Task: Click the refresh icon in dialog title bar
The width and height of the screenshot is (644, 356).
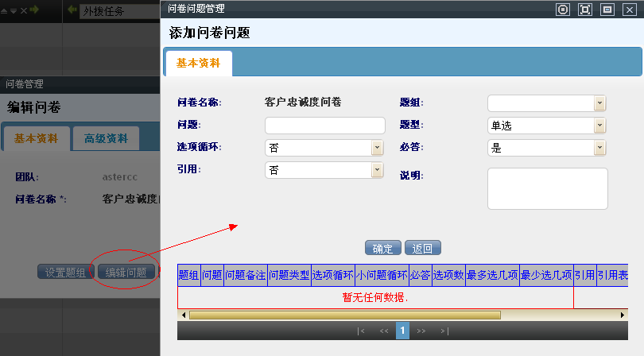Action: [x=563, y=10]
